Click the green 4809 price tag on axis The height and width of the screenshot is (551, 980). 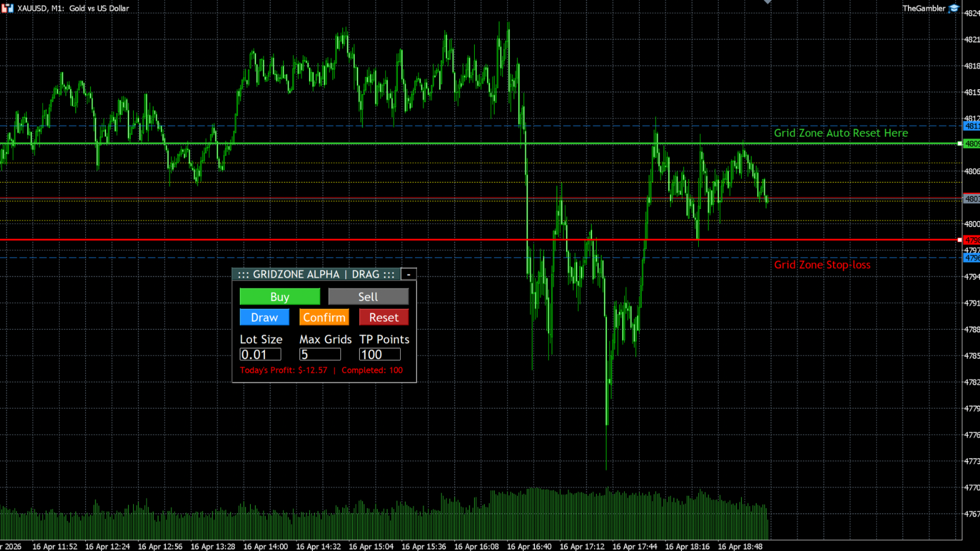point(971,144)
